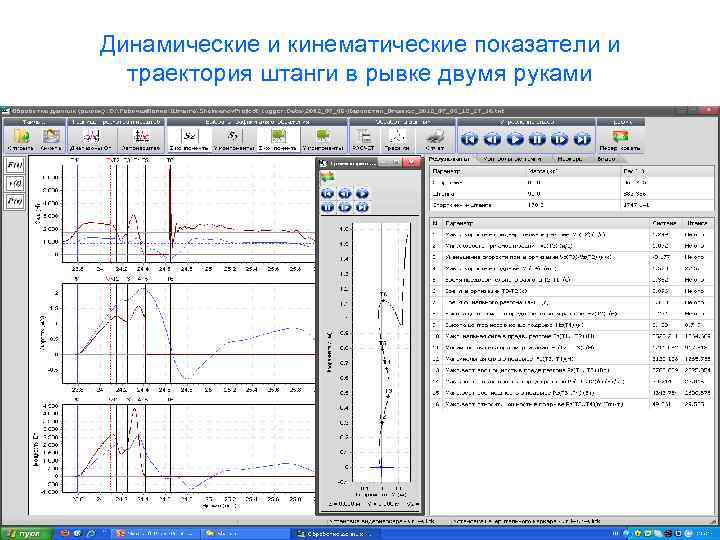The image size is (720, 540).
Task: Click the printer report (Отчет) icon
Action: [434, 139]
